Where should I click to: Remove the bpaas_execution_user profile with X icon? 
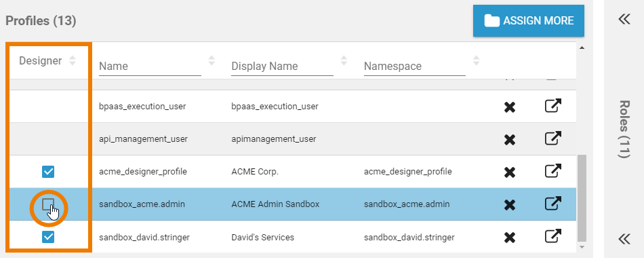pyautogui.click(x=510, y=107)
